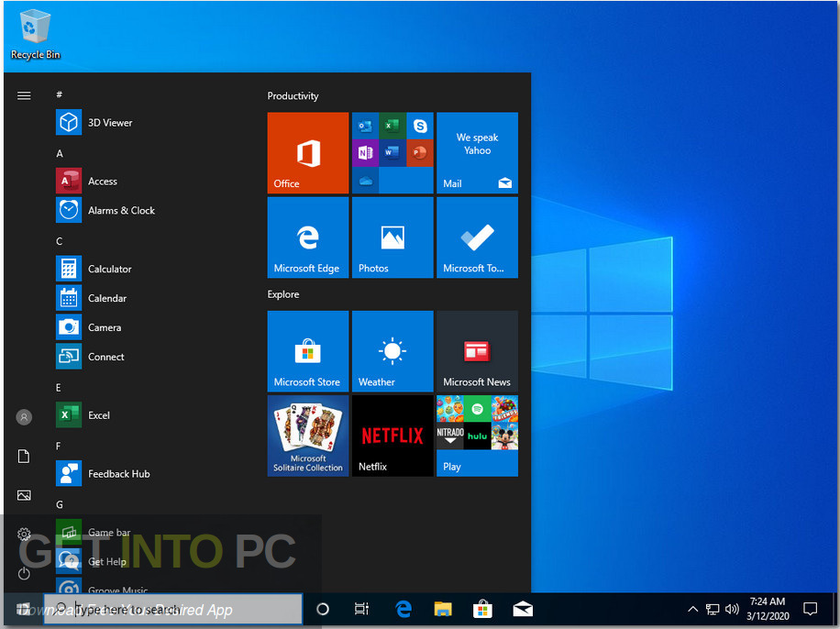Viewport: 840px width, 629px height.
Task: Open the Play games folder tile
Action: (x=478, y=436)
